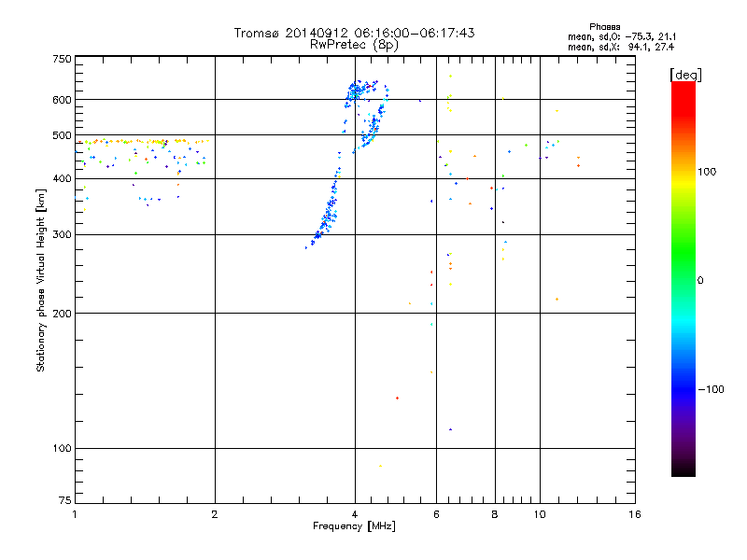This screenshot has height=560, width=747.
Task: Click the 'Phases' header label
Action: click(x=604, y=27)
